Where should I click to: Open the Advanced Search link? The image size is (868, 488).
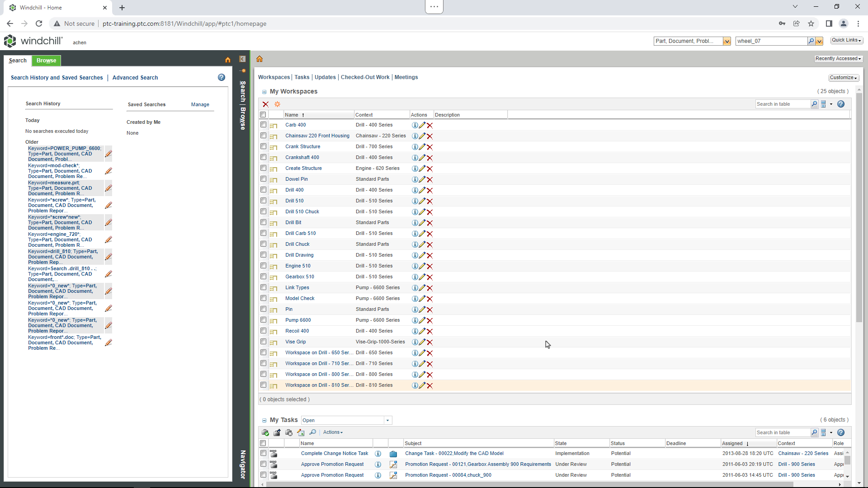coord(135,78)
